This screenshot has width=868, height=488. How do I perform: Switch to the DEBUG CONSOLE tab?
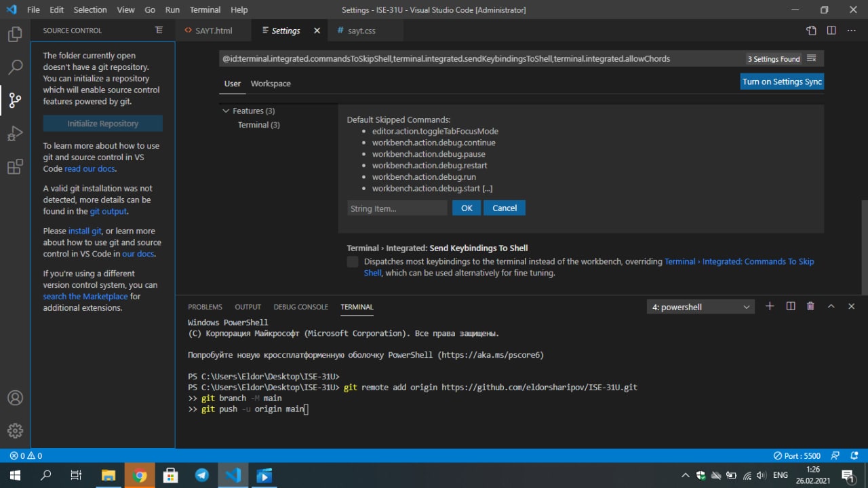300,307
